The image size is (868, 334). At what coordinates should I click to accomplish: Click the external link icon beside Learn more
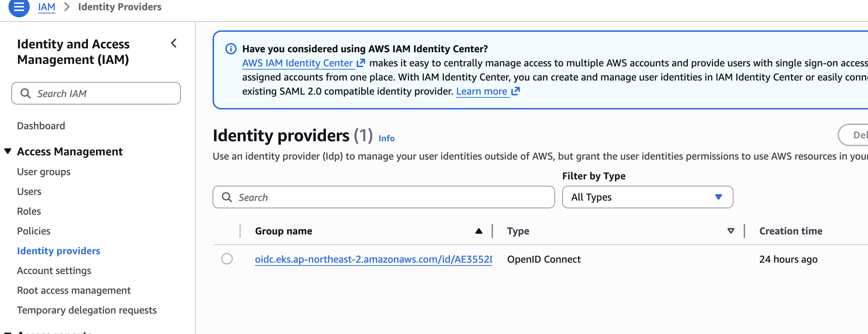tap(516, 91)
